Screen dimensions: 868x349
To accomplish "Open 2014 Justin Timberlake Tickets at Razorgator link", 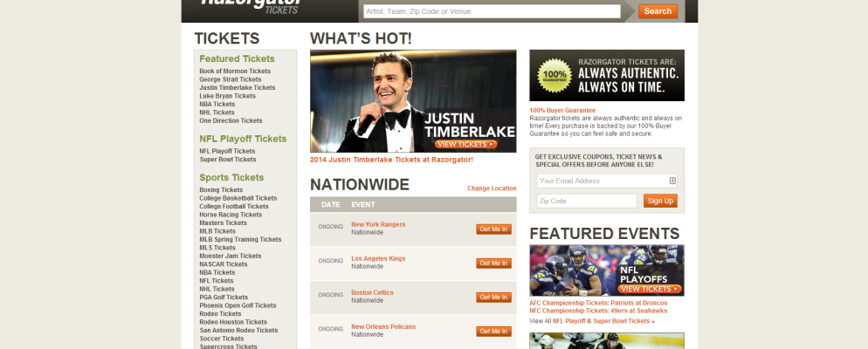I will click(x=391, y=160).
